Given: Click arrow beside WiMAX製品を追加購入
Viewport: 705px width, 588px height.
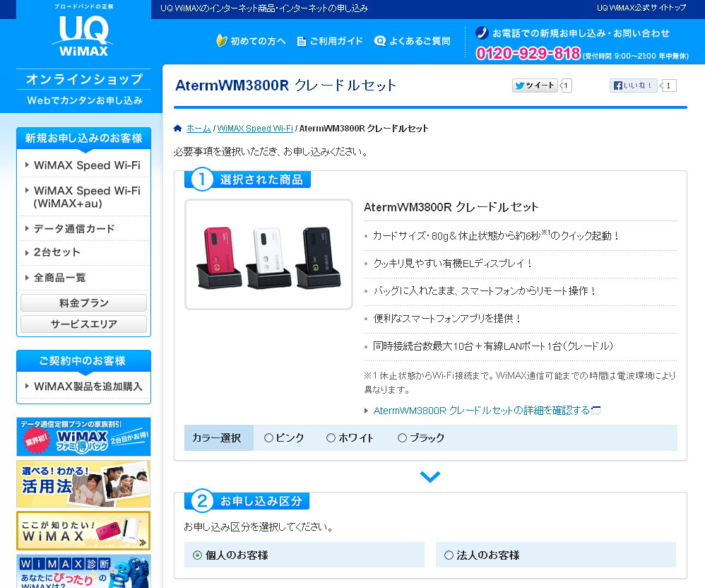Looking at the screenshot, I should coord(27,386).
